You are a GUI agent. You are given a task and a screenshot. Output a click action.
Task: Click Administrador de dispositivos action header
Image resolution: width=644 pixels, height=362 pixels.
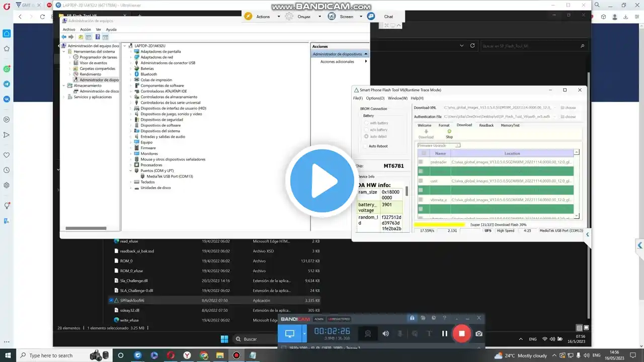tap(340, 54)
